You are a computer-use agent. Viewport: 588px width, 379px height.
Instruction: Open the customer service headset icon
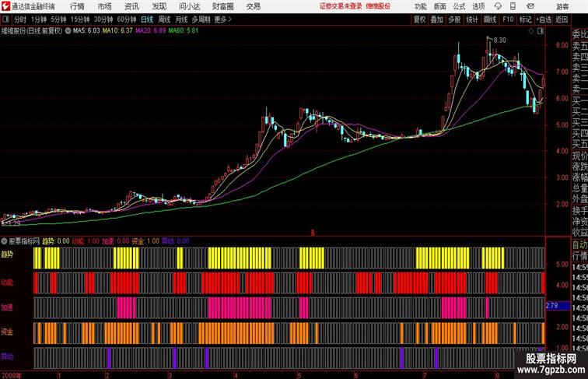(x=498, y=6)
